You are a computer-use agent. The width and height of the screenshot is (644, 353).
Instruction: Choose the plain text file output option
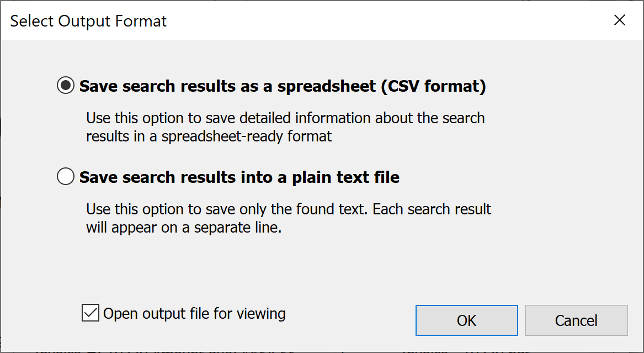[65, 177]
